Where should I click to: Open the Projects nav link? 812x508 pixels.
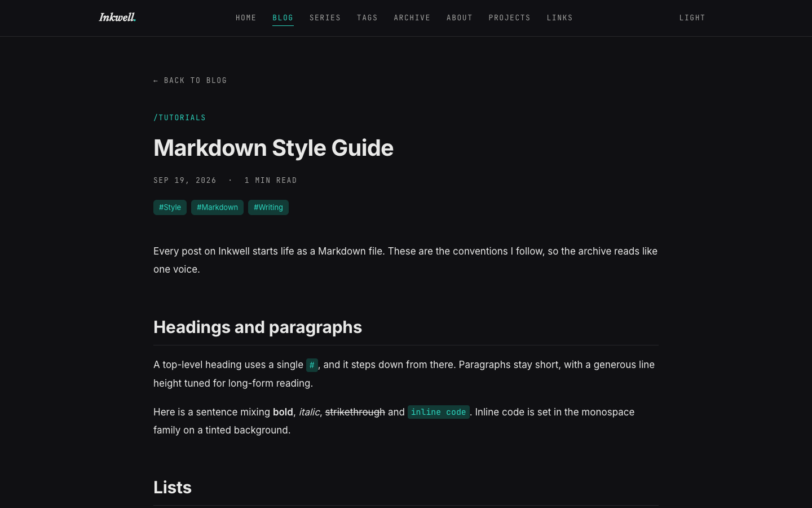pos(510,18)
